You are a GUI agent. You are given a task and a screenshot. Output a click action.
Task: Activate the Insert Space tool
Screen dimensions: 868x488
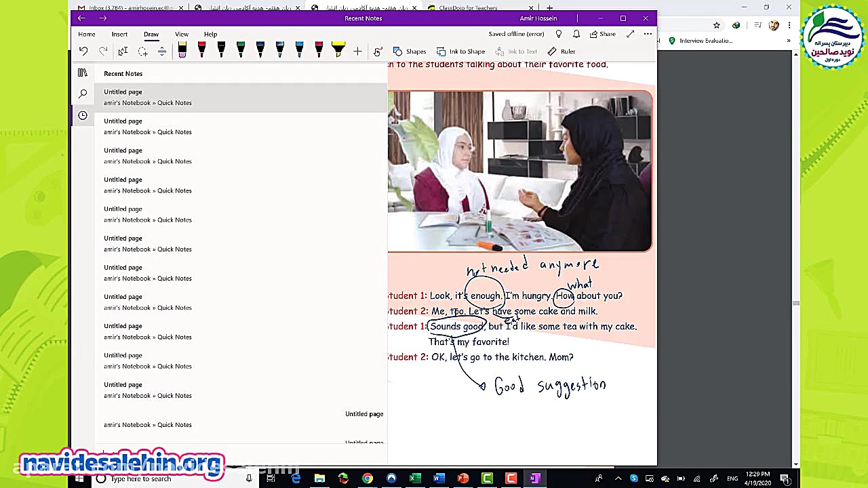[x=162, y=52]
